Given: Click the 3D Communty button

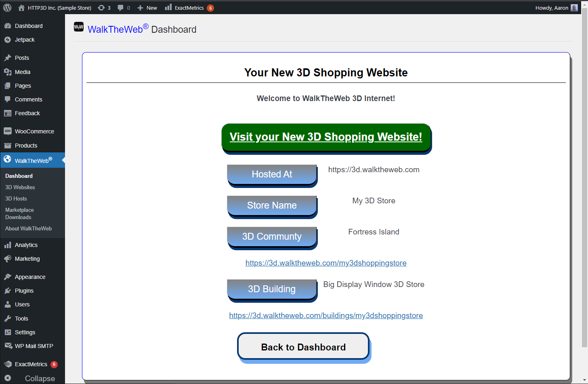Looking at the screenshot, I should coord(272,236).
